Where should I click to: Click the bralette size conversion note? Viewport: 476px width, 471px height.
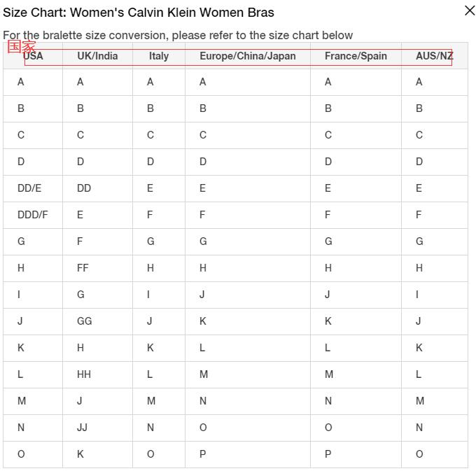[x=178, y=35]
